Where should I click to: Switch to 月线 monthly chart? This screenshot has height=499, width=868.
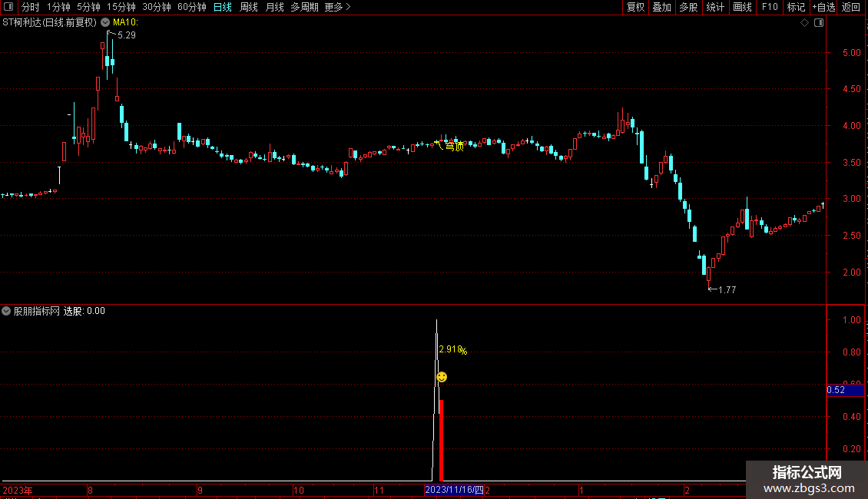[274, 7]
